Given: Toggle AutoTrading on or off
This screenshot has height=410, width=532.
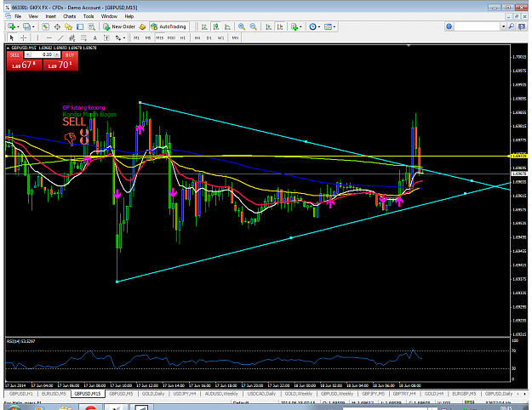Looking at the screenshot, I should [x=169, y=26].
